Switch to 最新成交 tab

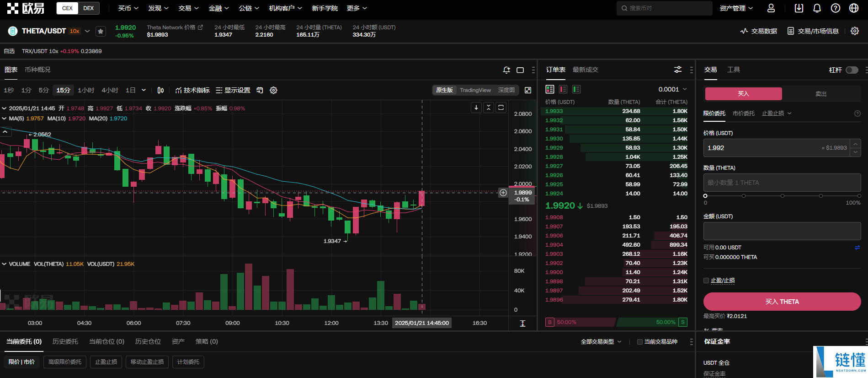586,70
